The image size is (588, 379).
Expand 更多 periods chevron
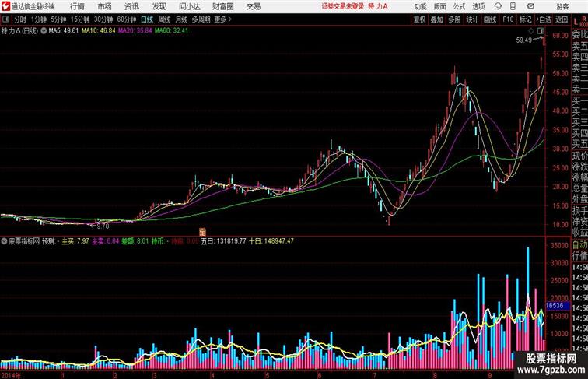222,19
